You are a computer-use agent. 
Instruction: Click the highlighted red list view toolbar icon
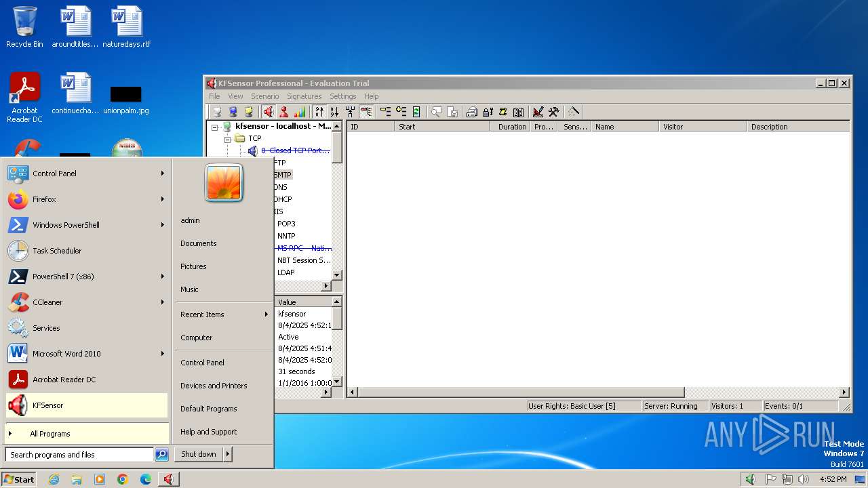point(366,112)
